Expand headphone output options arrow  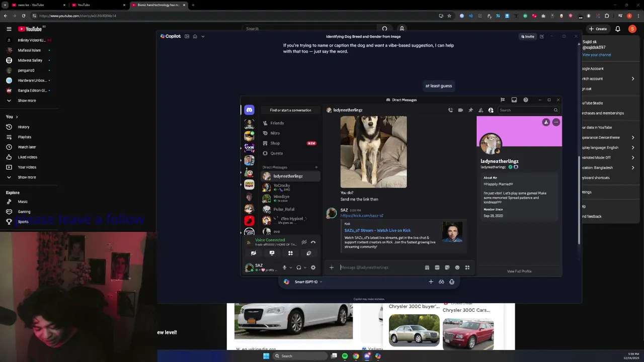305,267
